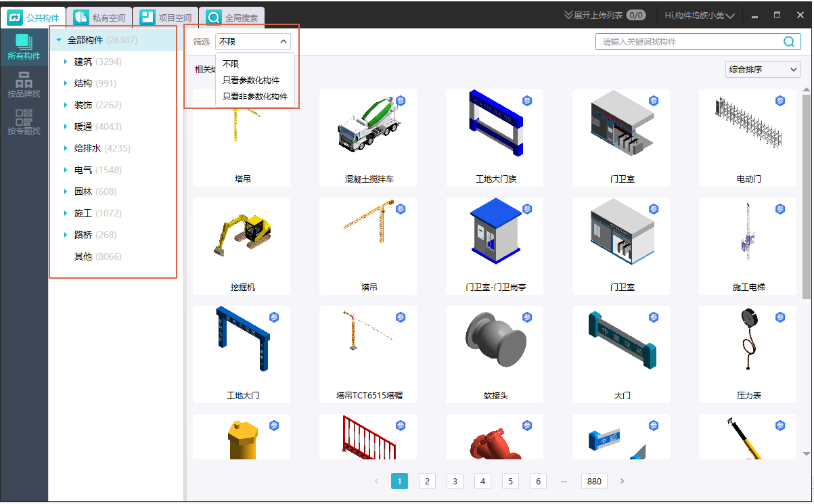This screenshot has width=814, height=504.
Task: Expand the 电气 category arrow
Action: click(66, 170)
